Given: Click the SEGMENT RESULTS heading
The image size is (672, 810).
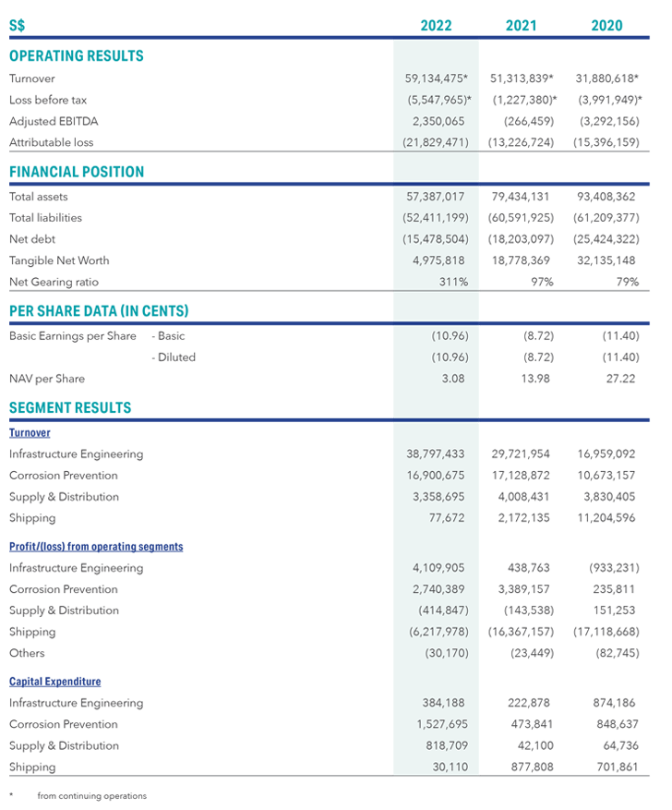Looking at the screenshot, I should 70,407.
